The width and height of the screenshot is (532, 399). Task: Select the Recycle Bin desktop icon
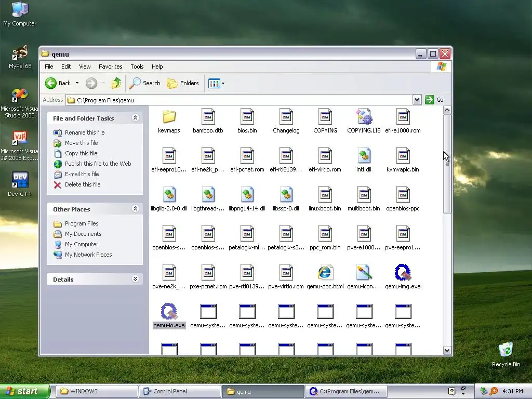tap(506, 354)
